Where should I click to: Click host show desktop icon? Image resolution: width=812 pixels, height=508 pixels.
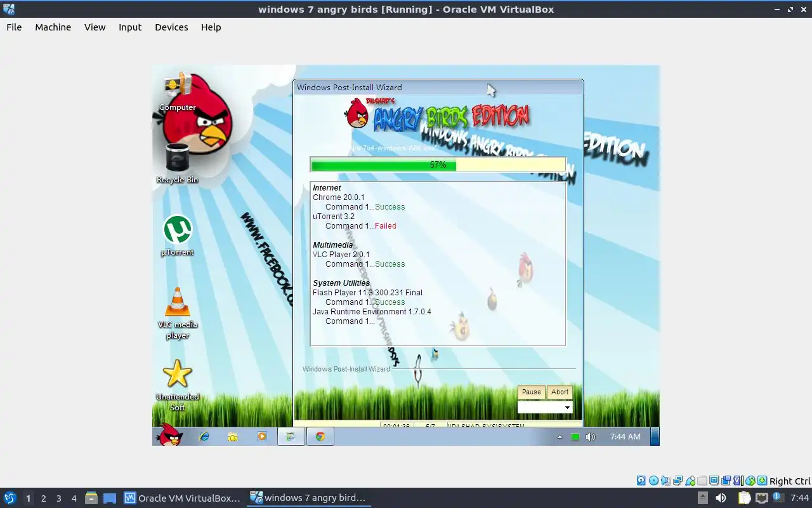coord(110,498)
